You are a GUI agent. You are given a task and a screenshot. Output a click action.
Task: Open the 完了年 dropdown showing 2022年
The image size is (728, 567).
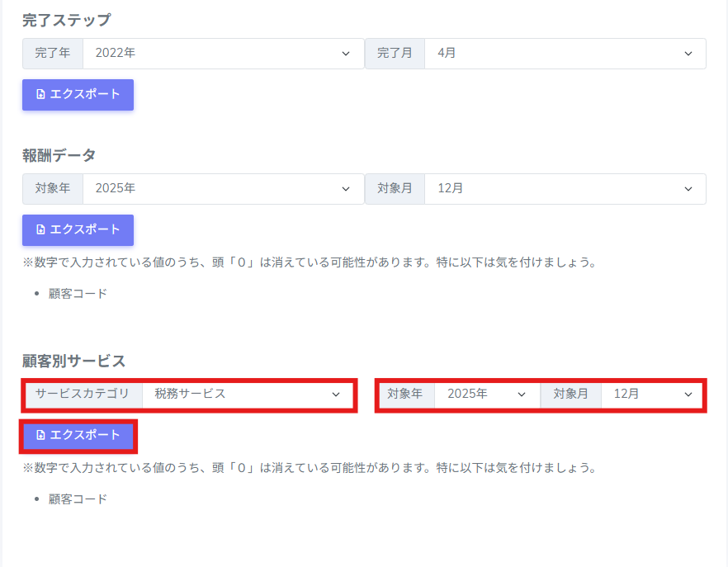pos(223,53)
